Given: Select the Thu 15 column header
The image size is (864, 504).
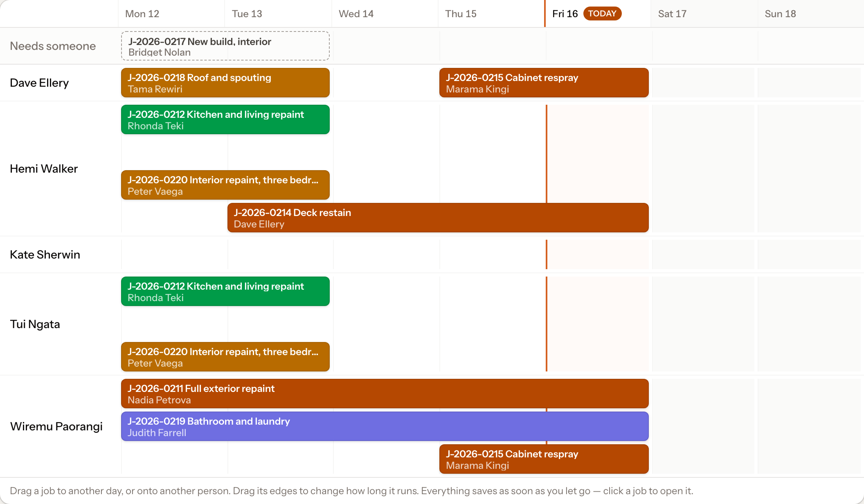Looking at the screenshot, I should click(x=491, y=14).
